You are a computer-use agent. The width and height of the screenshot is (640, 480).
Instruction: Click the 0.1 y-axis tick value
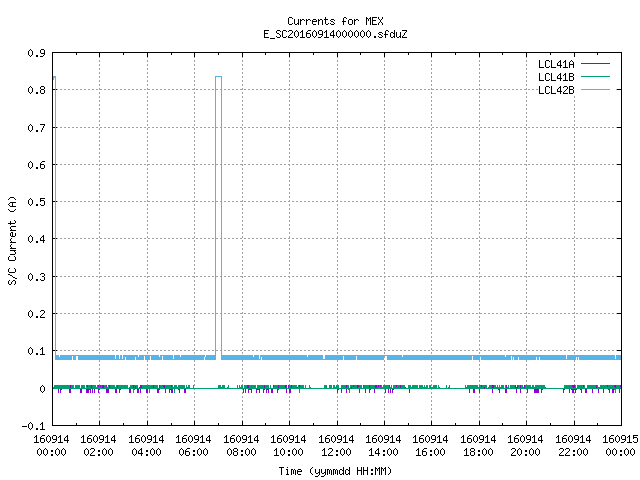coord(36,351)
